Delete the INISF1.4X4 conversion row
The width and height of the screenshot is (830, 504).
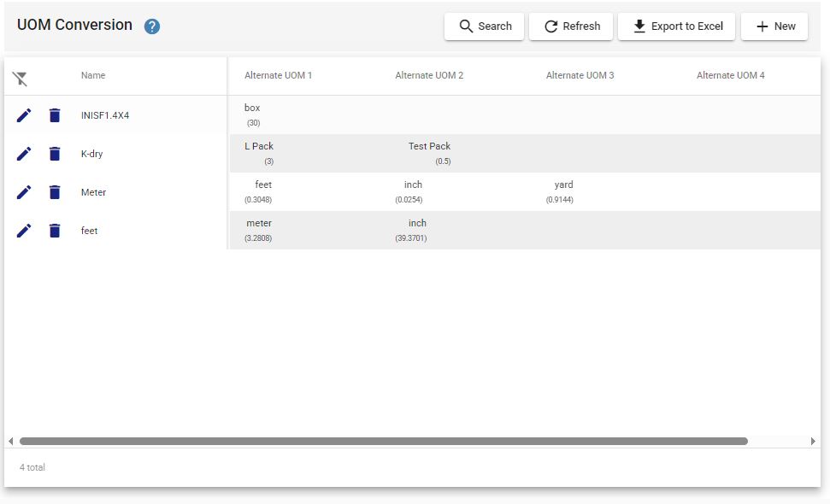click(55, 115)
